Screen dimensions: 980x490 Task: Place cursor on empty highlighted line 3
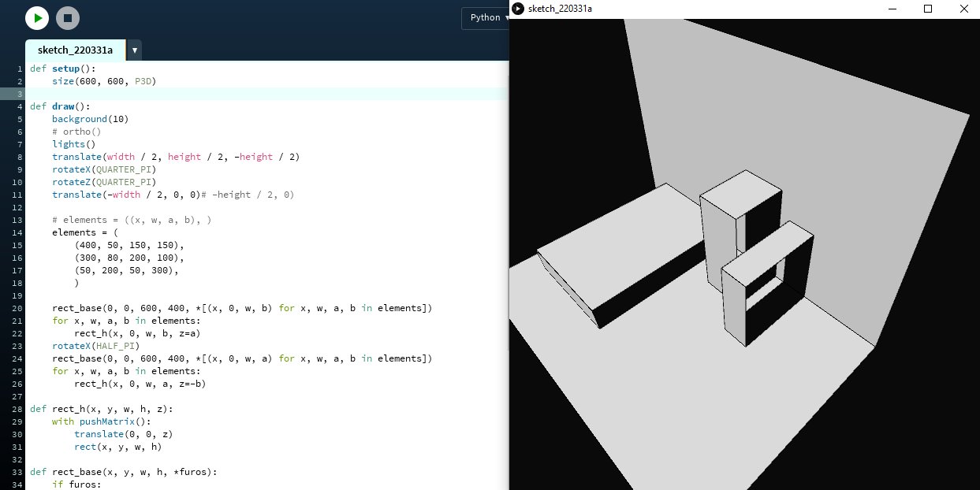(x=237, y=94)
